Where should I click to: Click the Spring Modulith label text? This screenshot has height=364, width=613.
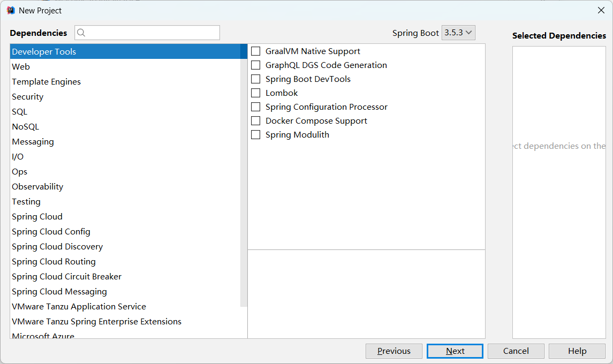pyautogui.click(x=297, y=135)
